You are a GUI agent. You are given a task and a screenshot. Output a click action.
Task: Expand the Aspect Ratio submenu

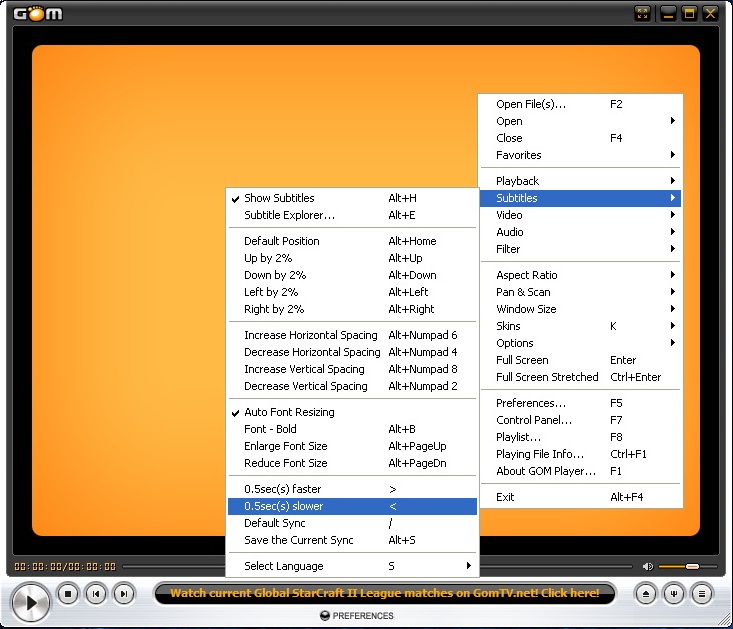coord(580,275)
